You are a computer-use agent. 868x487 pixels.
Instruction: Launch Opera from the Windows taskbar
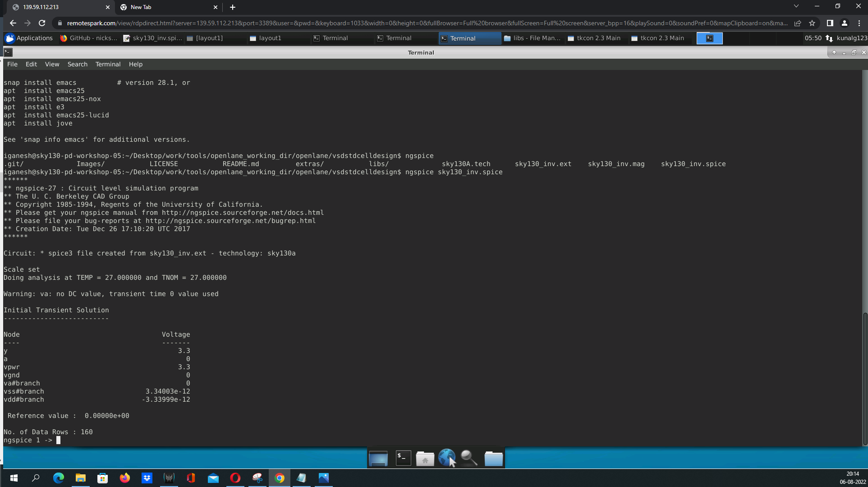tap(235, 478)
